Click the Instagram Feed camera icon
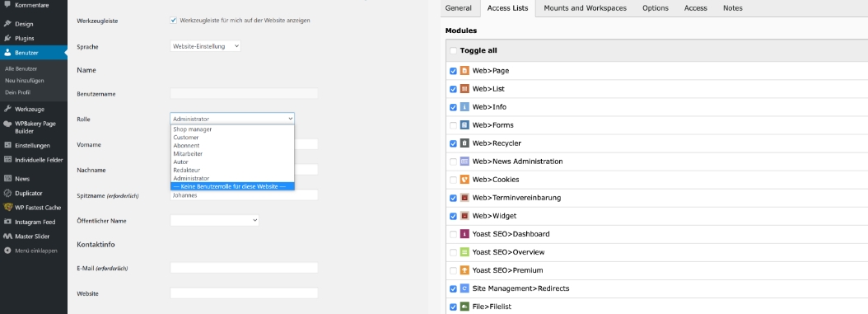This screenshot has width=868, height=314. 7,222
